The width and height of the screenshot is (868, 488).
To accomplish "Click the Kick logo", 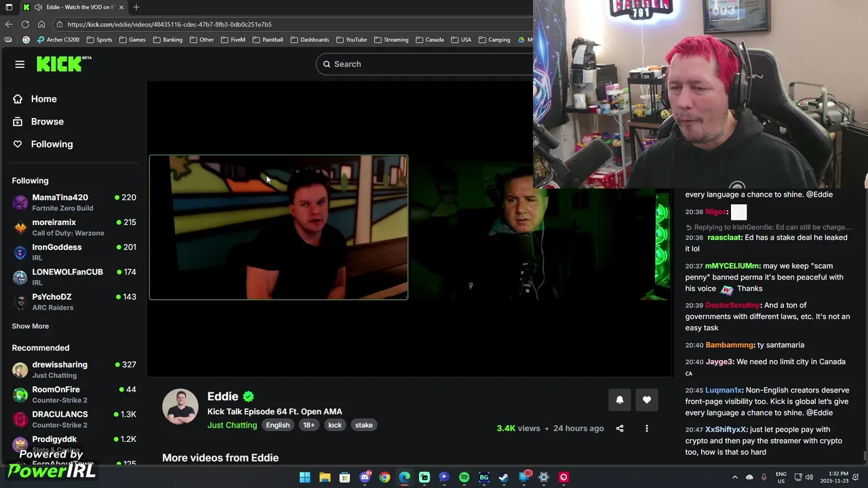I will click(x=64, y=64).
